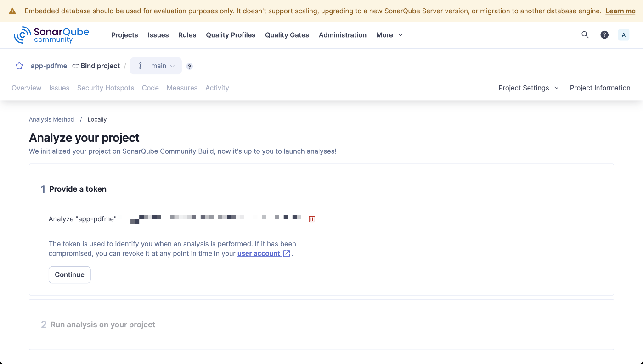This screenshot has height=364, width=643.
Task: Open the main branch dropdown
Action: click(156, 66)
